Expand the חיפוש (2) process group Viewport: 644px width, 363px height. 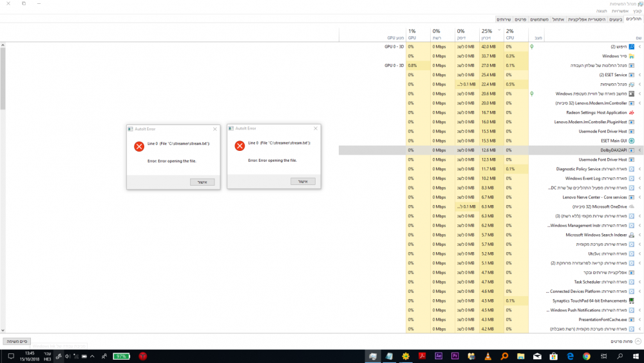[639, 46]
